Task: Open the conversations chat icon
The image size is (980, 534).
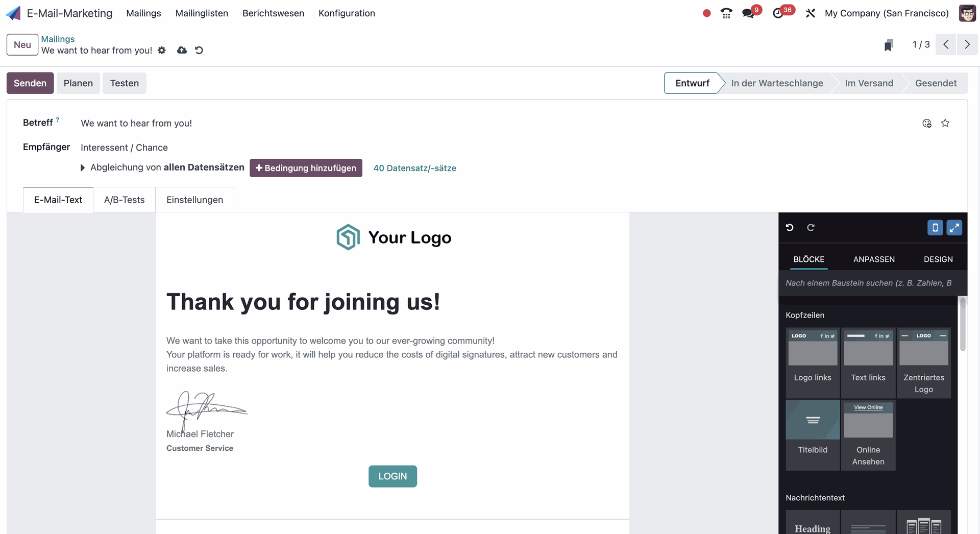Action: click(x=748, y=13)
